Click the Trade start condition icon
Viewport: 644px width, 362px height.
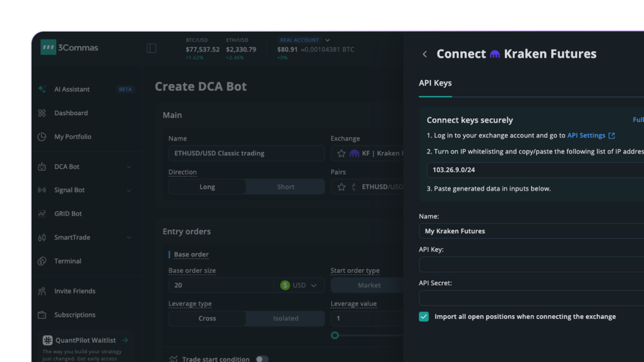click(x=173, y=359)
